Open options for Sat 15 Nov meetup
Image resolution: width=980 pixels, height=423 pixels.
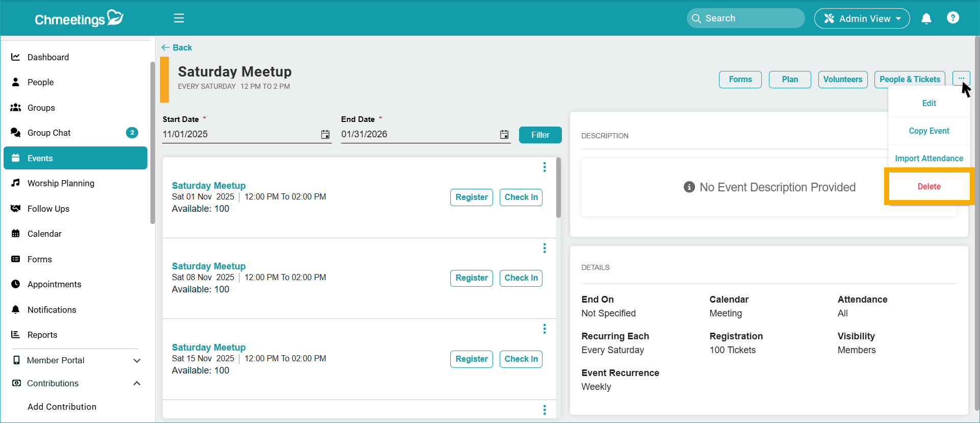[545, 329]
